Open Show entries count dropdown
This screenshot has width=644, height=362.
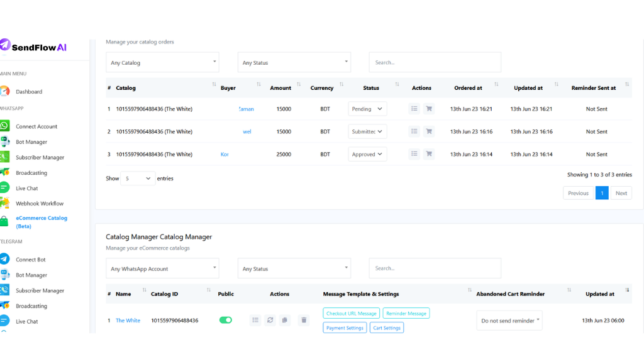pos(138,178)
